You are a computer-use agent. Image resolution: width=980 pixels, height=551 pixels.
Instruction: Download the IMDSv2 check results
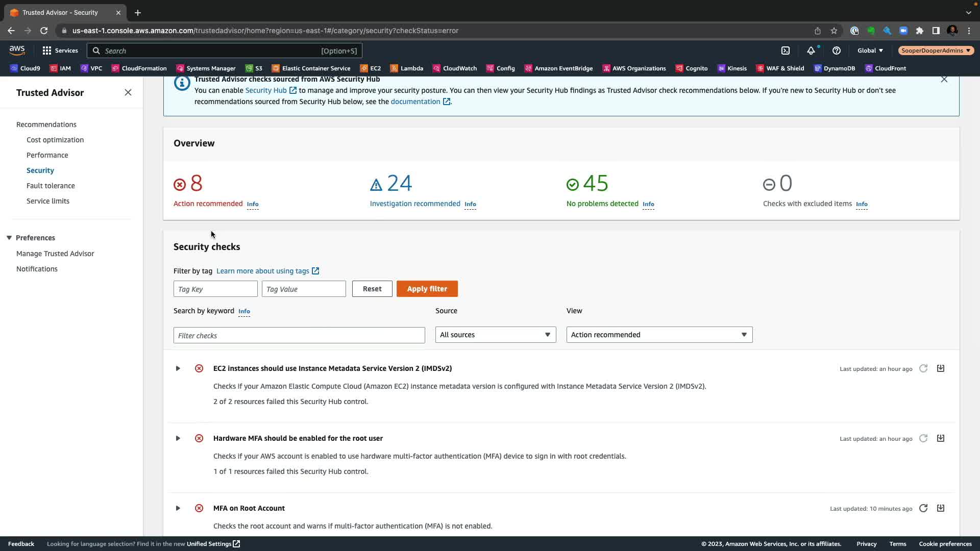click(941, 368)
